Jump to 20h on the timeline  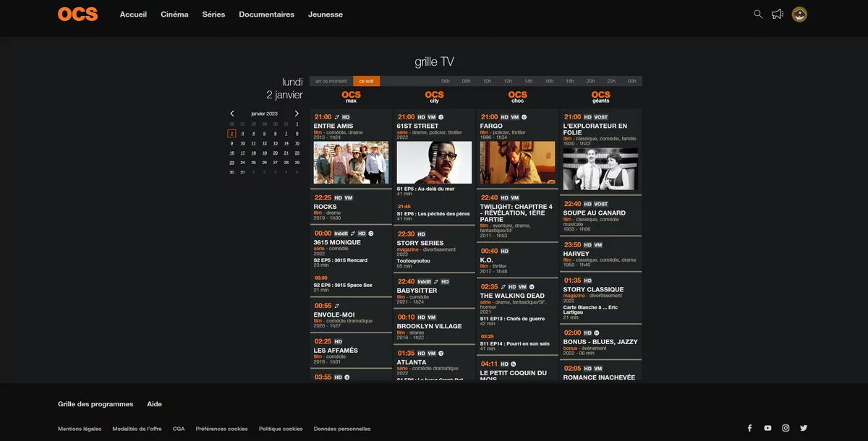coord(590,81)
